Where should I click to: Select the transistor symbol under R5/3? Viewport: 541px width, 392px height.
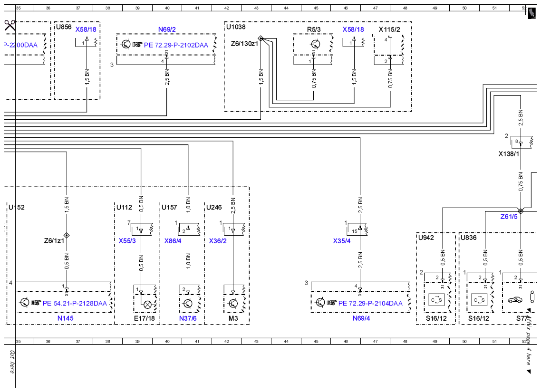[x=315, y=44]
